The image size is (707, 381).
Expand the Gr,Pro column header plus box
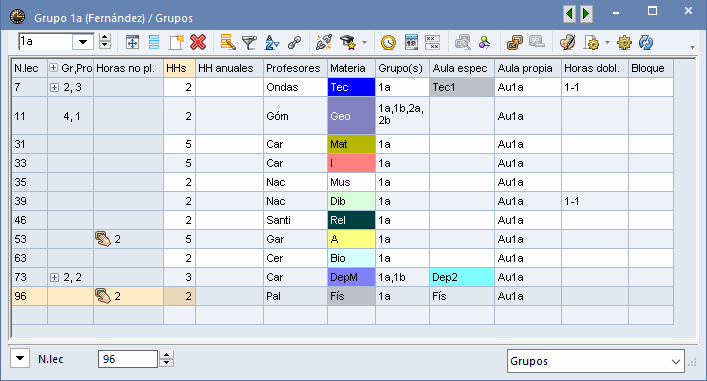[x=53, y=68]
